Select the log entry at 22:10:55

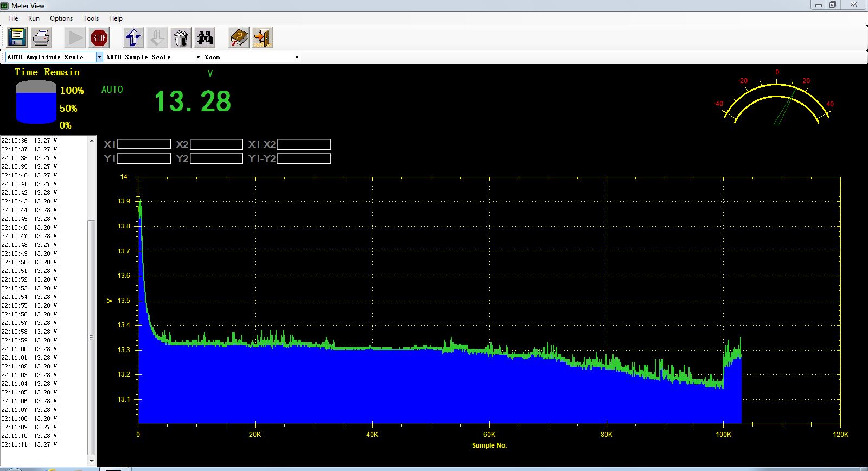click(29, 305)
